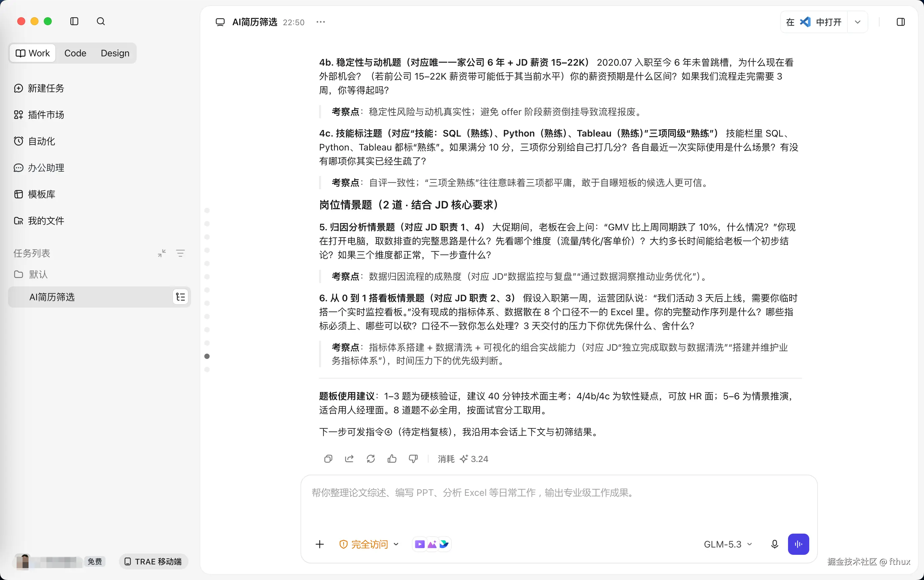Open the GLM-5.3 model selector
This screenshot has height=580, width=924.
728,544
